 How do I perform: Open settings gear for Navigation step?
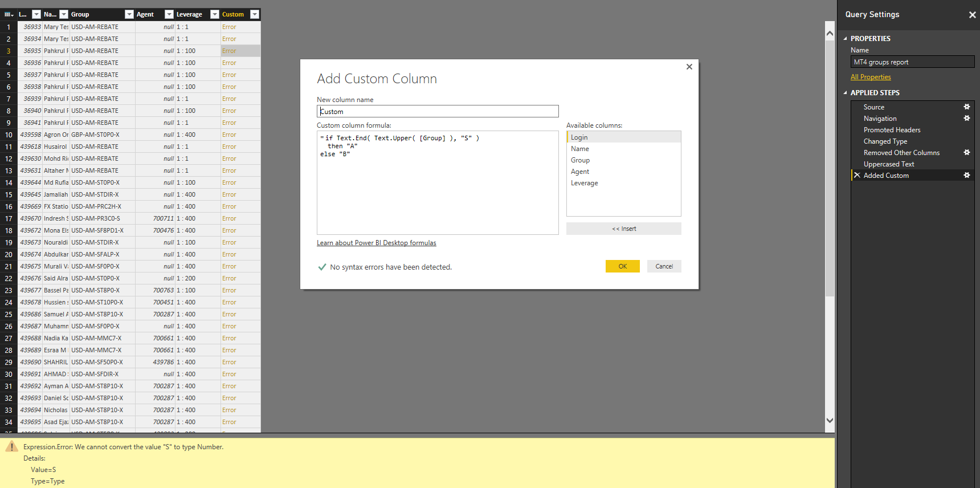click(x=966, y=119)
